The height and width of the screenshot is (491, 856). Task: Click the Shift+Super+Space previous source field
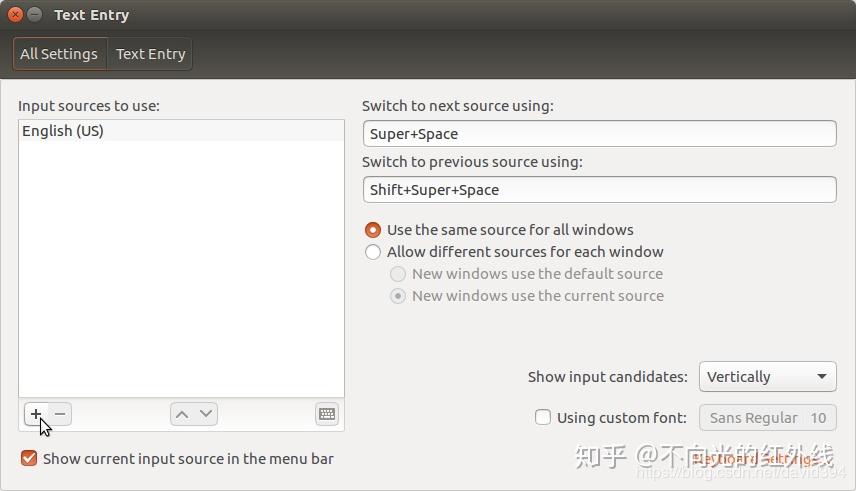coord(599,190)
